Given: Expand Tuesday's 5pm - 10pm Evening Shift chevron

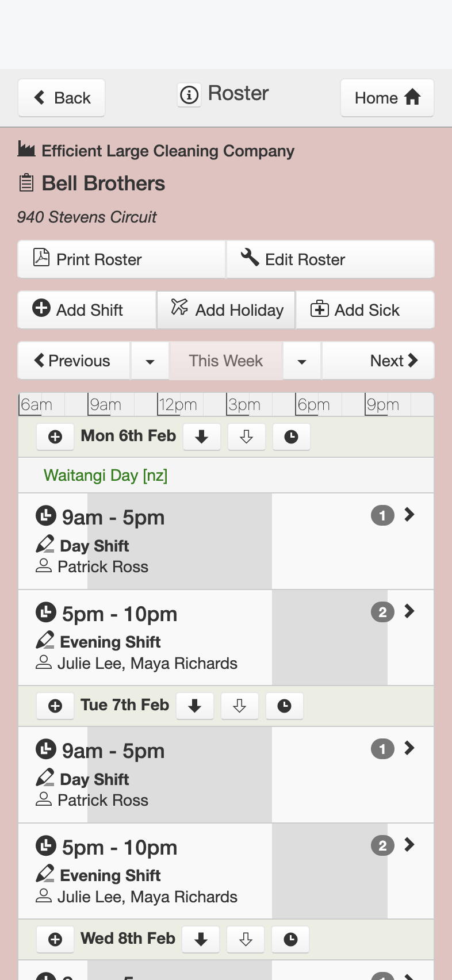Looking at the screenshot, I should [409, 845].
